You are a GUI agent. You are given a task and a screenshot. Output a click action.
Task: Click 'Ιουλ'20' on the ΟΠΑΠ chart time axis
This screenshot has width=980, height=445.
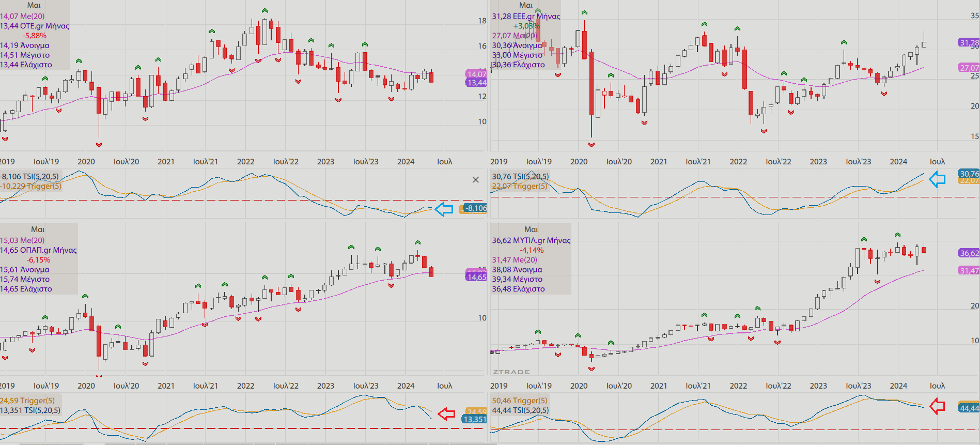pos(126,386)
